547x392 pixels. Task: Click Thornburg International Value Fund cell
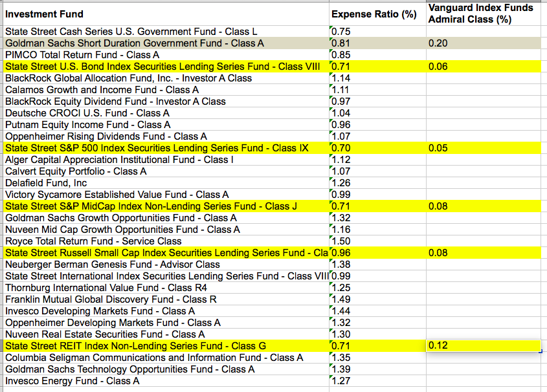point(166,288)
